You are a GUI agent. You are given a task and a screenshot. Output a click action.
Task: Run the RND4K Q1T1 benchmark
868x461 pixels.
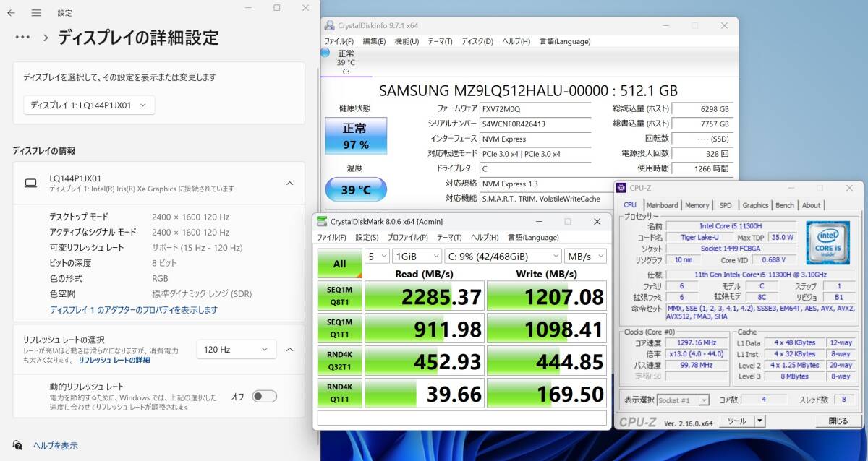339,394
